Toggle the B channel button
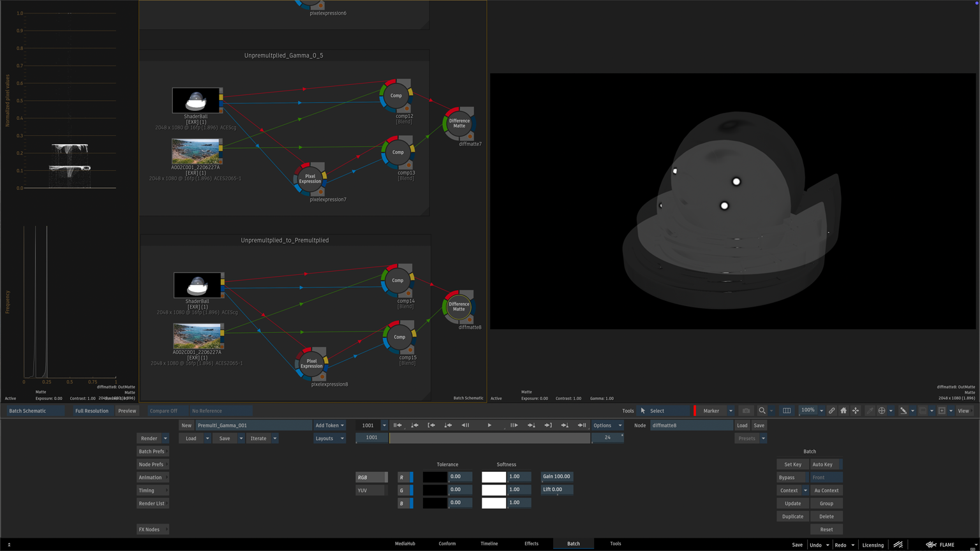The image size is (980, 551). coord(405,503)
